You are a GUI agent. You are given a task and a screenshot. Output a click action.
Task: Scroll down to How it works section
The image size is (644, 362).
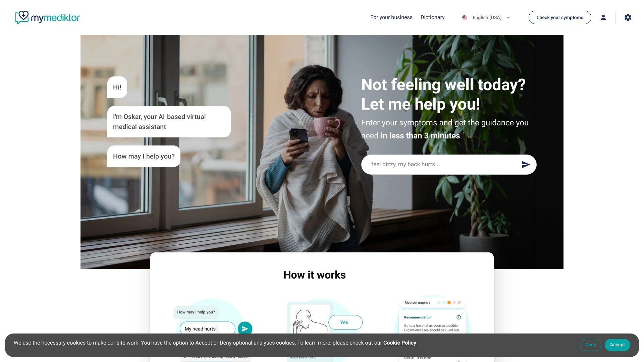tap(315, 275)
